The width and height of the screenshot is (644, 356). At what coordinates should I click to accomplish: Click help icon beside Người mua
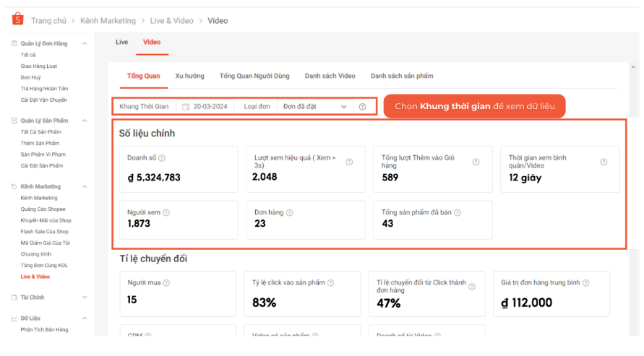[x=166, y=283]
